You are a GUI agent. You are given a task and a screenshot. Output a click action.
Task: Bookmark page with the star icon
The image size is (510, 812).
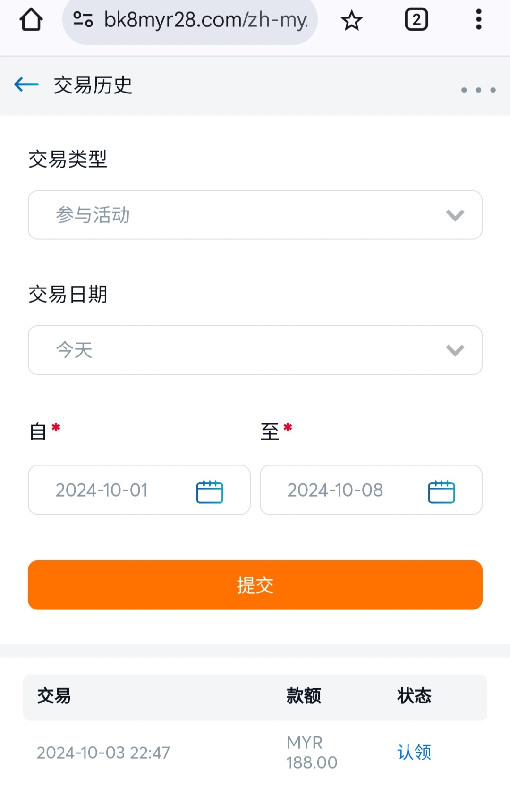pyautogui.click(x=352, y=21)
